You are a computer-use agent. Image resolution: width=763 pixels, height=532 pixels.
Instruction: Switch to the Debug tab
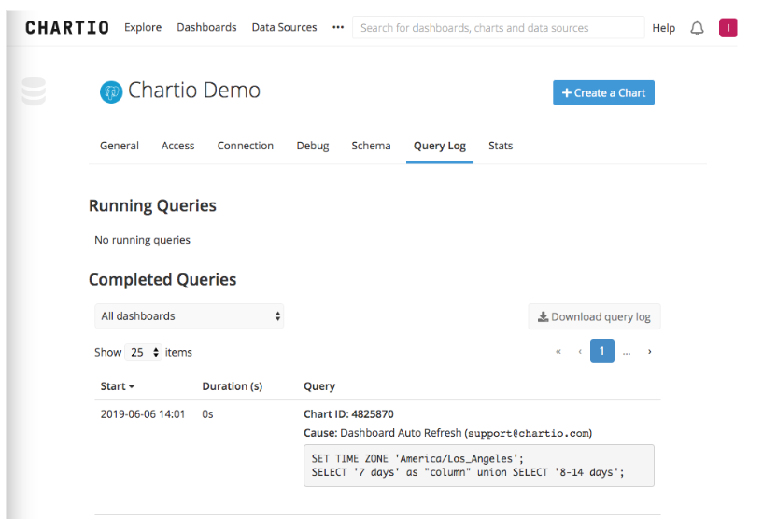coord(313,146)
